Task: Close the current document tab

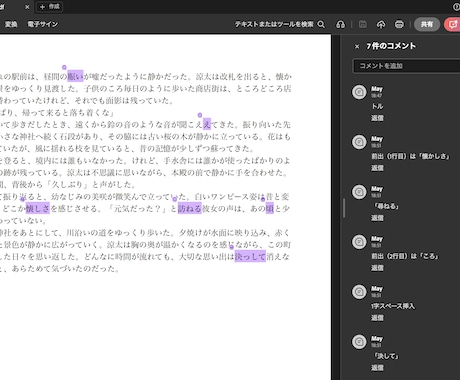Action: tap(27, 7)
